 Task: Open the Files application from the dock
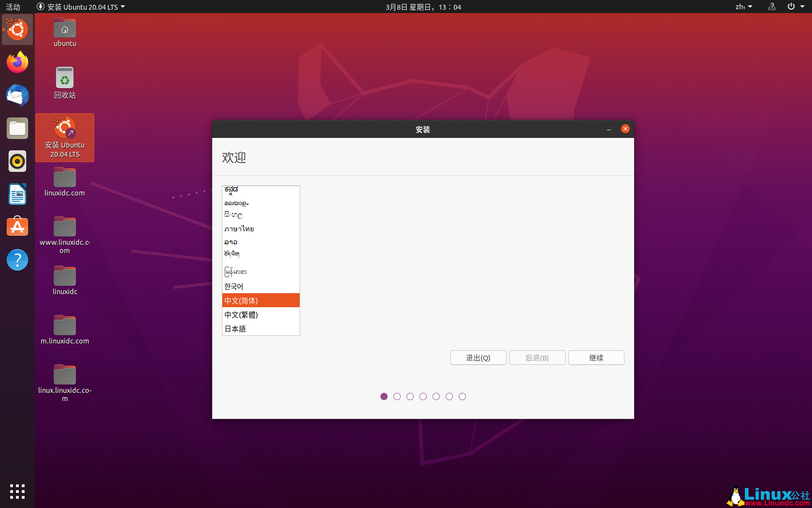click(17, 128)
